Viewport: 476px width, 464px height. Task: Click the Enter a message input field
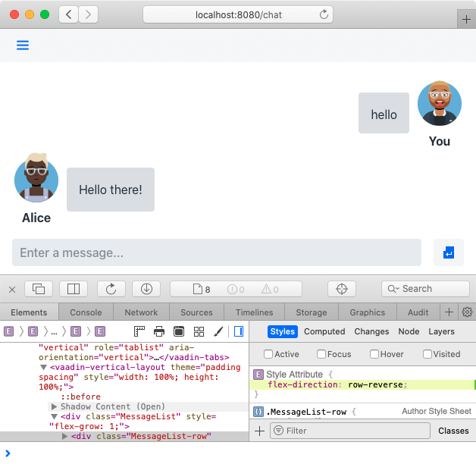click(216, 252)
